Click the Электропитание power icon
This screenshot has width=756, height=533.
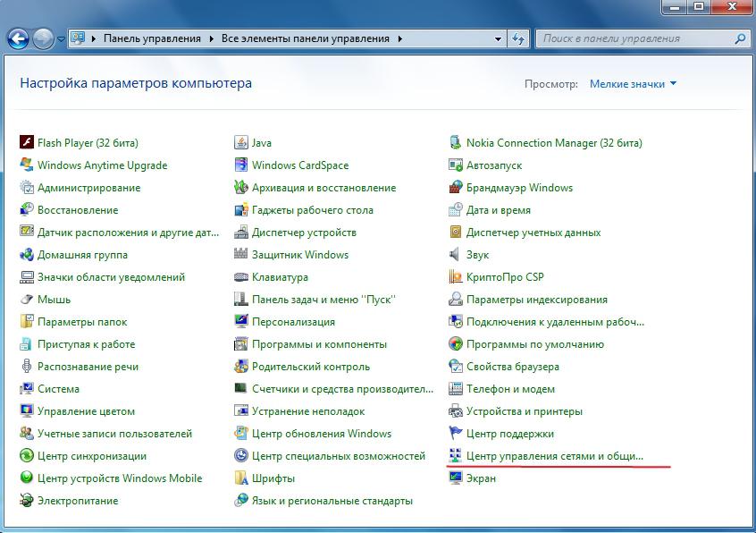[x=26, y=501]
